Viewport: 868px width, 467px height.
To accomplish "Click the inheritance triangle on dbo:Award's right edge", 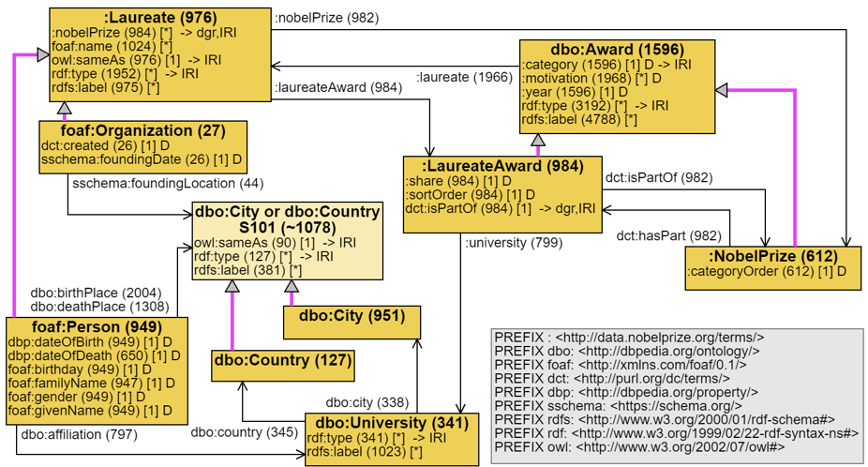I will pyautogui.click(x=722, y=89).
